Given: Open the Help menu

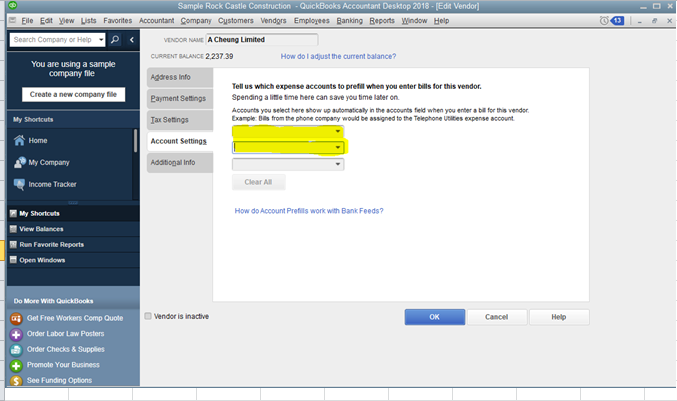Looking at the screenshot, I should click(441, 21).
